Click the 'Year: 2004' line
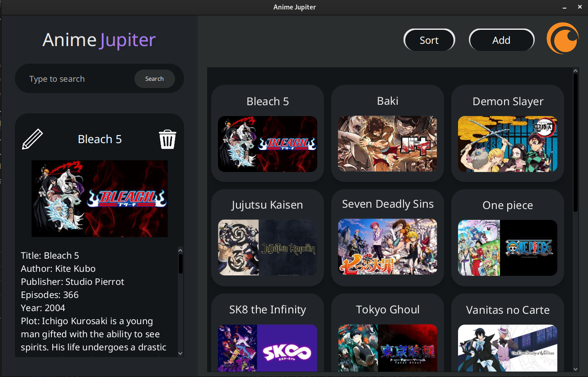This screenshot has width=588, height=377. [x=43, y=308]
